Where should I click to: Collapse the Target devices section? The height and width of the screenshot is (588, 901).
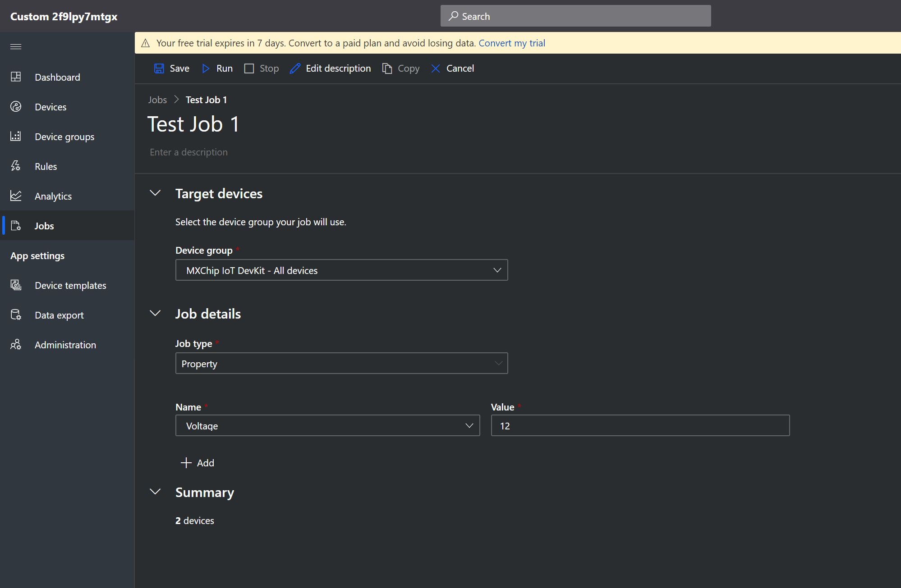(155, 193)
